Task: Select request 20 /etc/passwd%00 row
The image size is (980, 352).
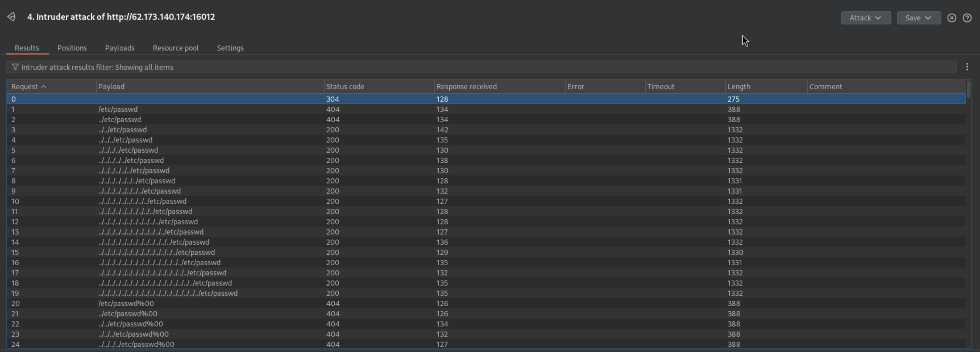Action: pyautogui.click(x=126, y=303)
